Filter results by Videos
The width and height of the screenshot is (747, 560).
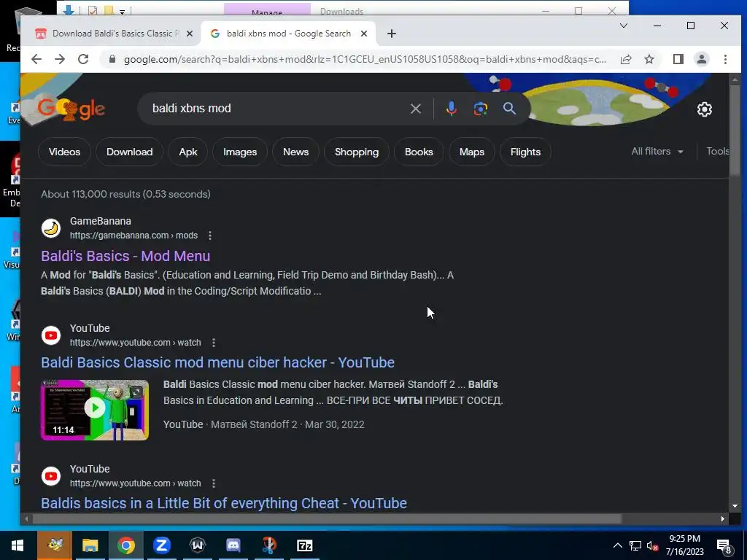tap(64, 152)
